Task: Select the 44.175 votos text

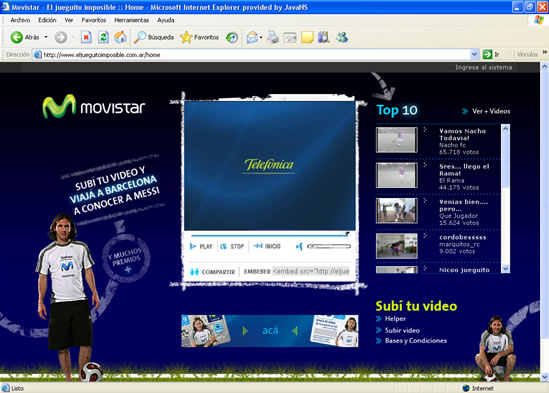Action: (458, 187)
